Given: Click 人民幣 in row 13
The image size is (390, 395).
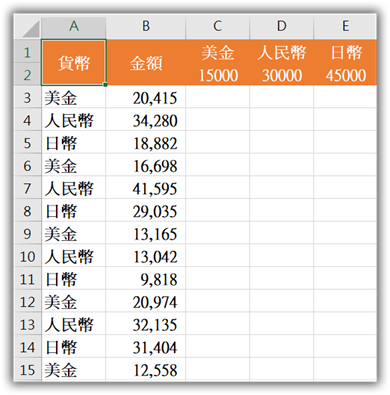Looking at the screenshot, I should pos(74,324).
